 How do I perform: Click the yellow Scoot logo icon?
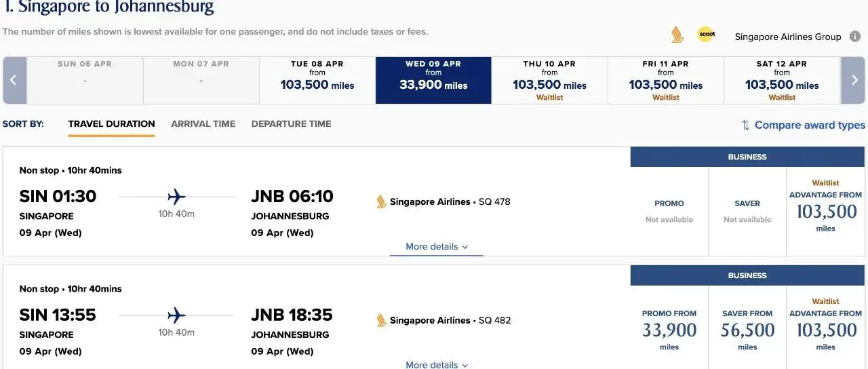[706, 35]
